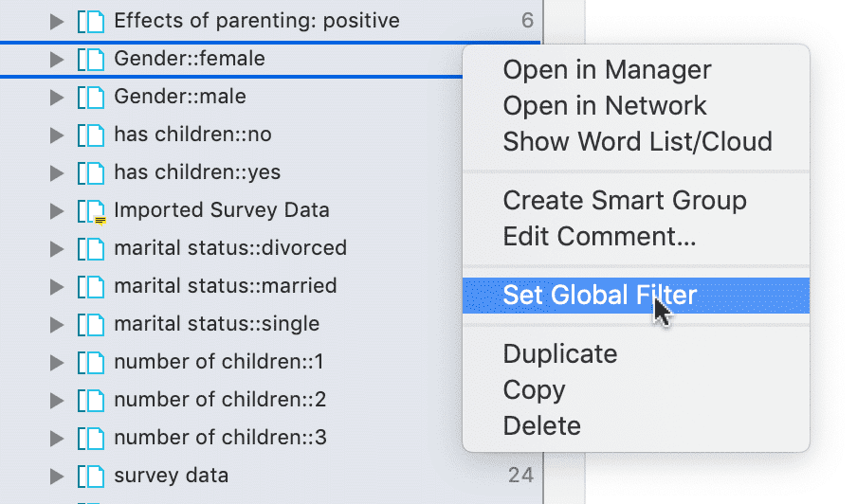
Task: Select Duplicate in the context menu
Action: pos(636,353)
